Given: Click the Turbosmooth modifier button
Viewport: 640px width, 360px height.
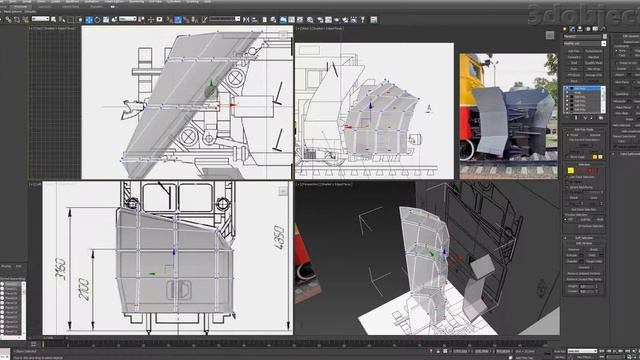Looking at the screenshot, I should (x=594, y=51).
